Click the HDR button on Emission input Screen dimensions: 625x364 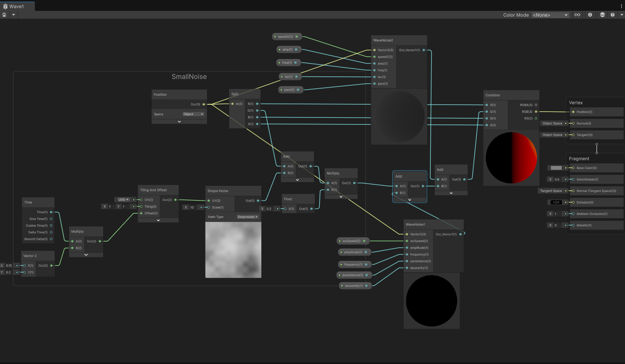tap(556, 202)
